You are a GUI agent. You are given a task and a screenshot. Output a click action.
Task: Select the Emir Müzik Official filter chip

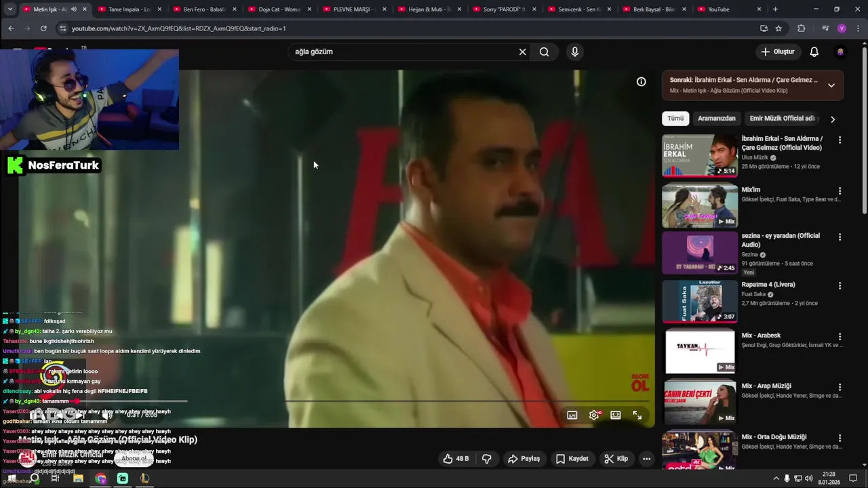click(782, 118)
